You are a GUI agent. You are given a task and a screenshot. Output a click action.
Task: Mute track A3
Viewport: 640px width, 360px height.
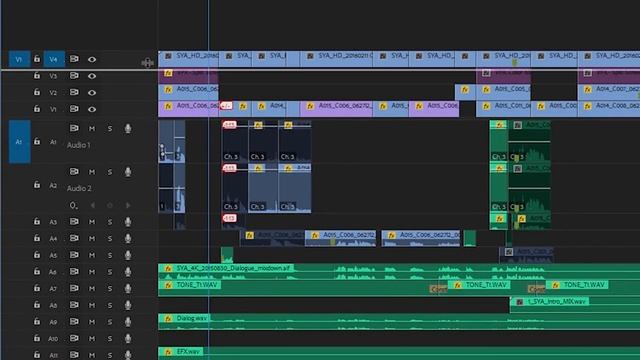92,222
